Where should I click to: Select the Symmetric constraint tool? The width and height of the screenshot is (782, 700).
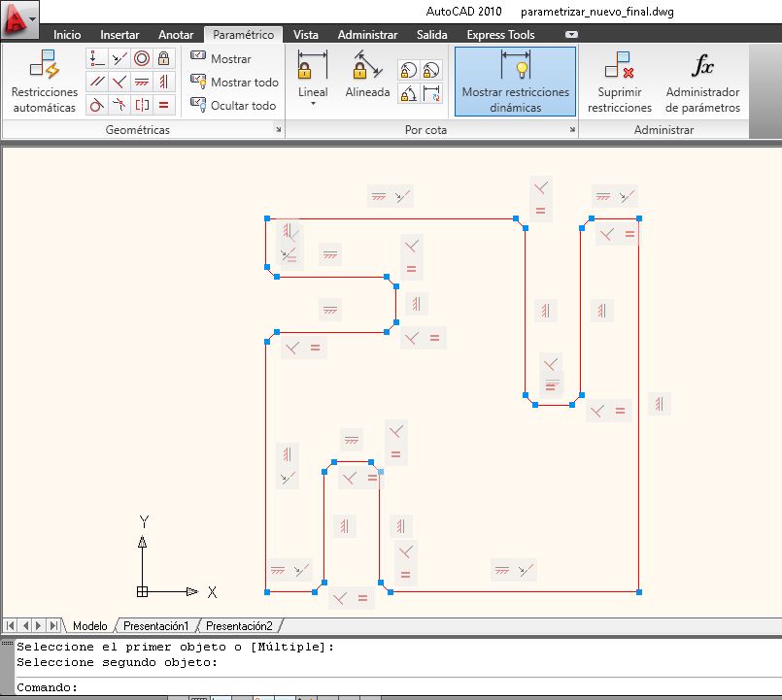click(142, 105)
